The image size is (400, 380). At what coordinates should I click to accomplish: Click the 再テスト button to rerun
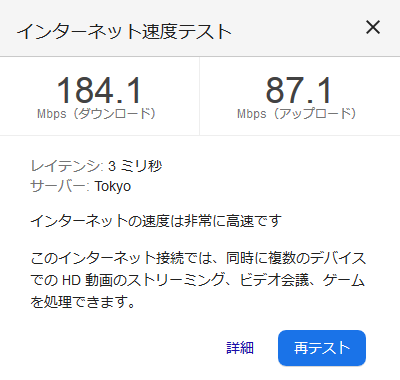coord(322,348)
